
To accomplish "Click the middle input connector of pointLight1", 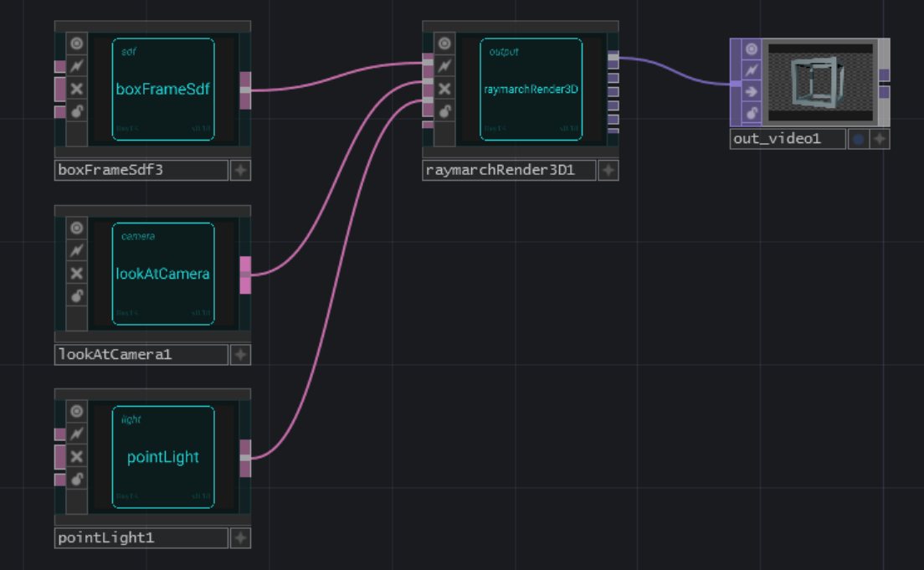I will (60, 457).
